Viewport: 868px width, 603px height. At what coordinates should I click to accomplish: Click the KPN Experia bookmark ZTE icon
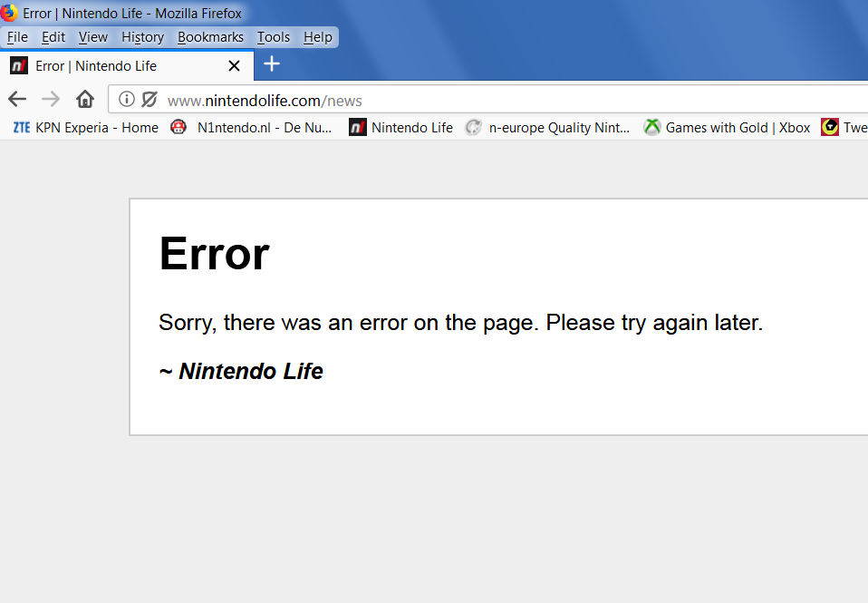point(22,128)
